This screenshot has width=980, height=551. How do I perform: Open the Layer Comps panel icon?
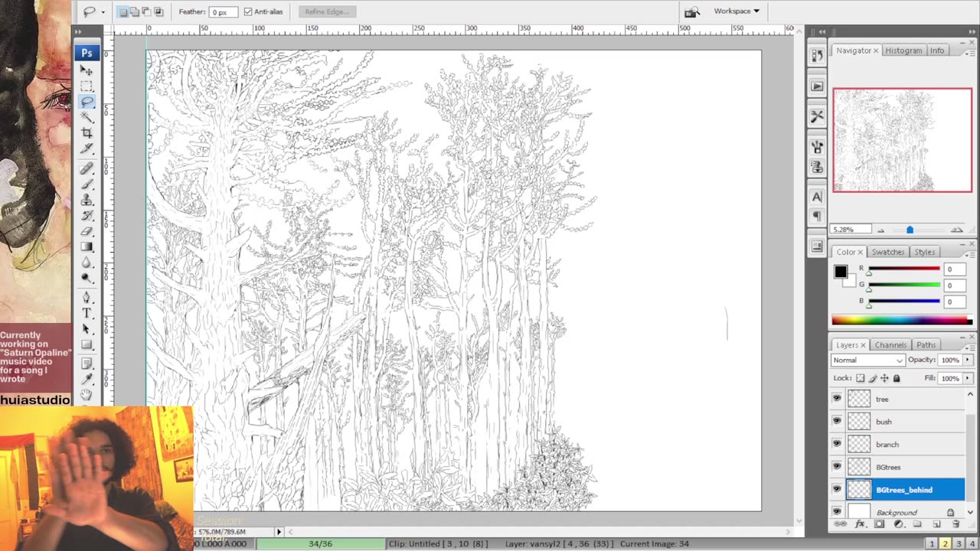(817, 246)
